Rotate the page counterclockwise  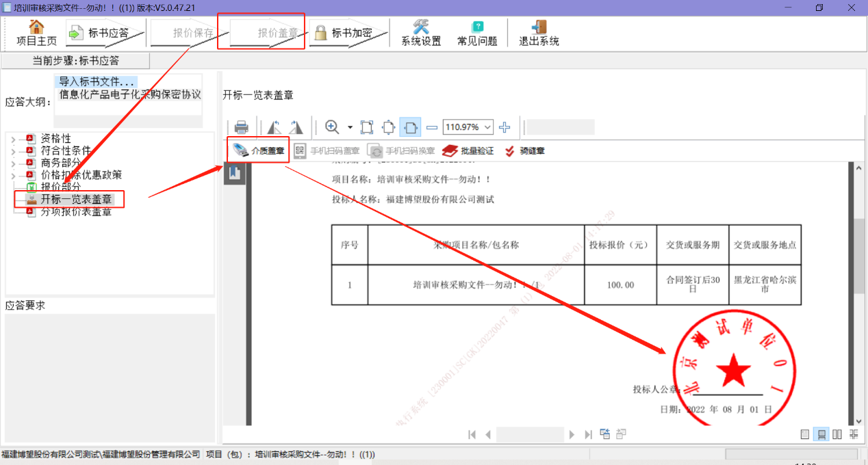pyautogui.click(x=274, y=127)
